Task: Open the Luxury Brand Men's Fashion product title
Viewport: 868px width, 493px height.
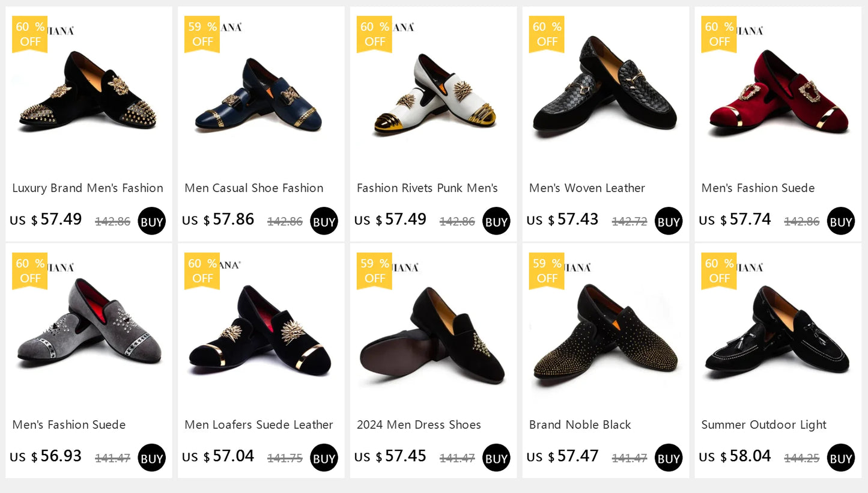Action: [x=87, y=188]
